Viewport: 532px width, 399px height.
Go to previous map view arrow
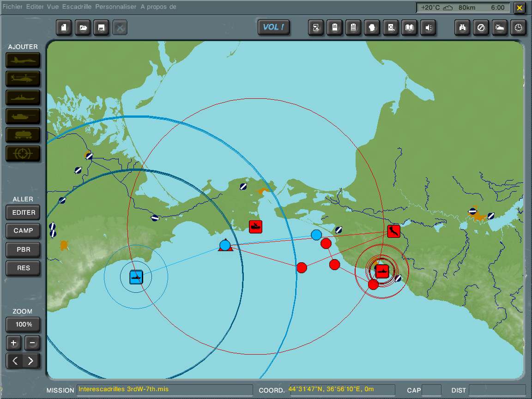15,361
